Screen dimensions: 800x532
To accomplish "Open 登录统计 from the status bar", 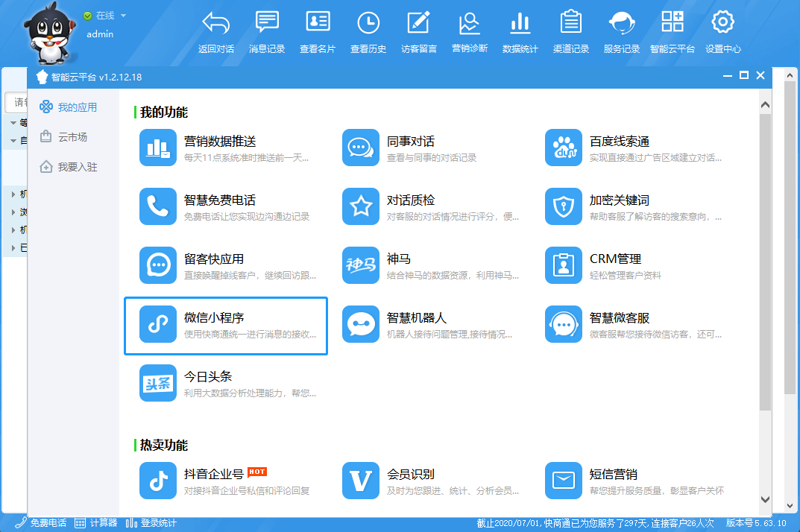I will [x=152, y=523].
